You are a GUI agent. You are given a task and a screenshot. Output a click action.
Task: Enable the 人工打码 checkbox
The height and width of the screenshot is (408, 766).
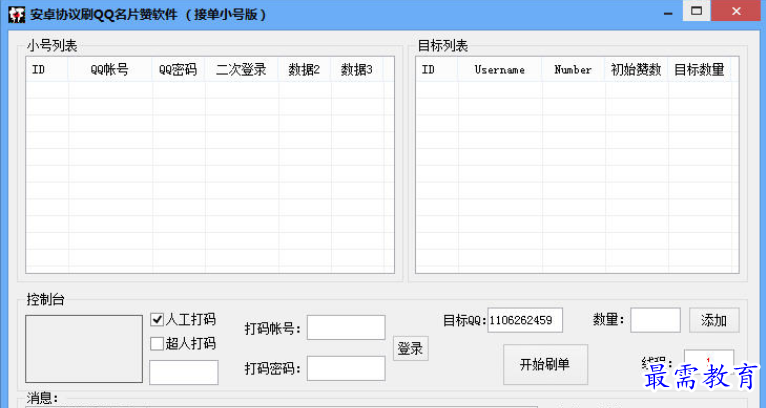tap(157, 320)
